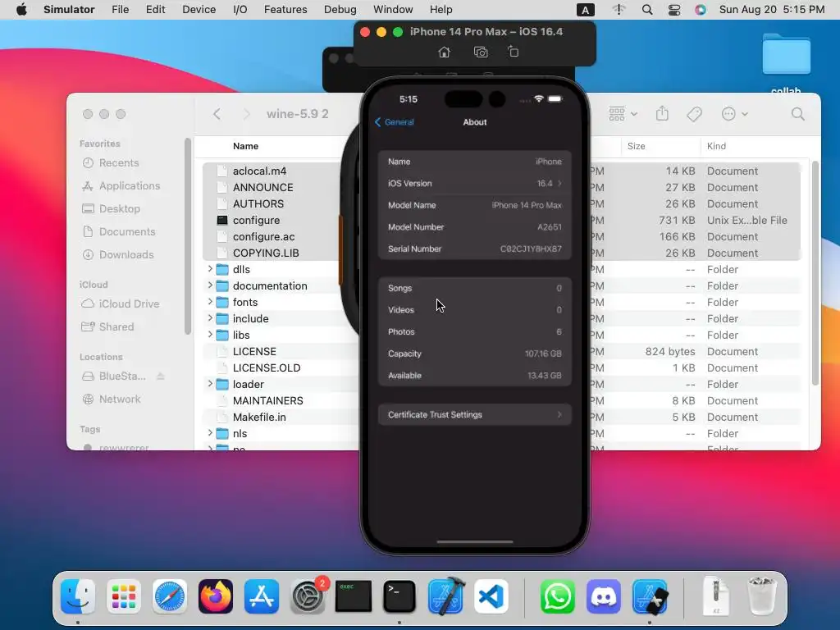This screenshot has height=630, width=840.
Task: Expand the dlls folder
Action: point(210,269)
